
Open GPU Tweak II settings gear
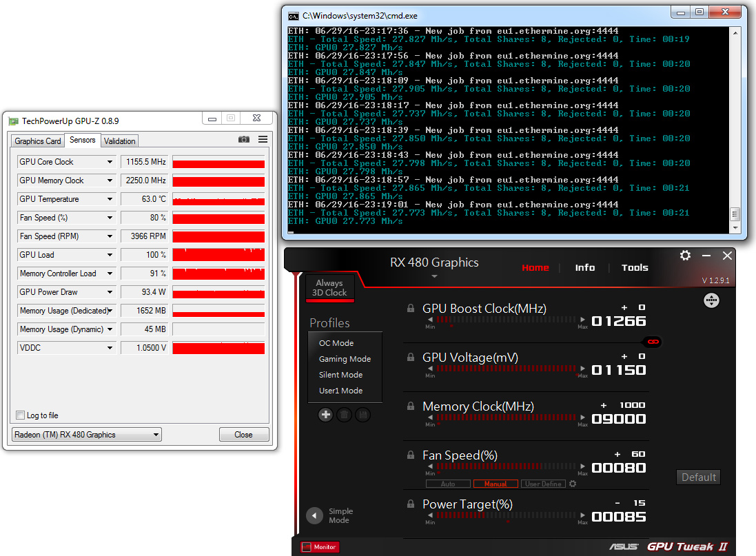tap(685, 256)
